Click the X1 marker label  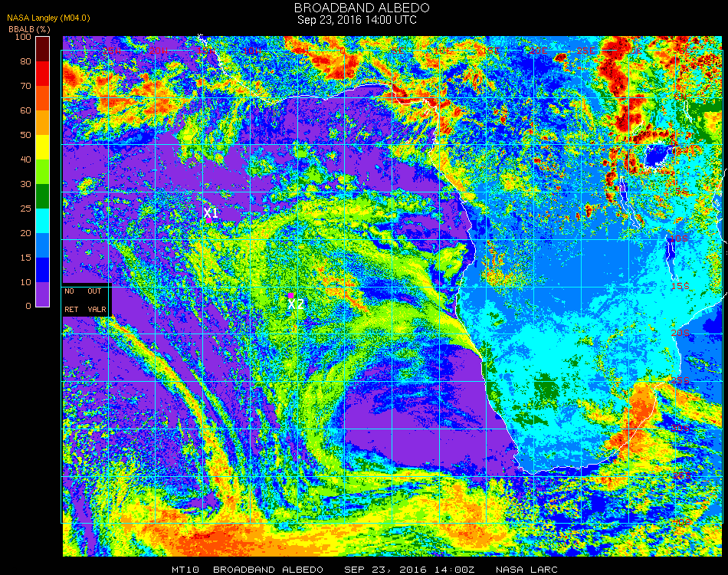211,212
